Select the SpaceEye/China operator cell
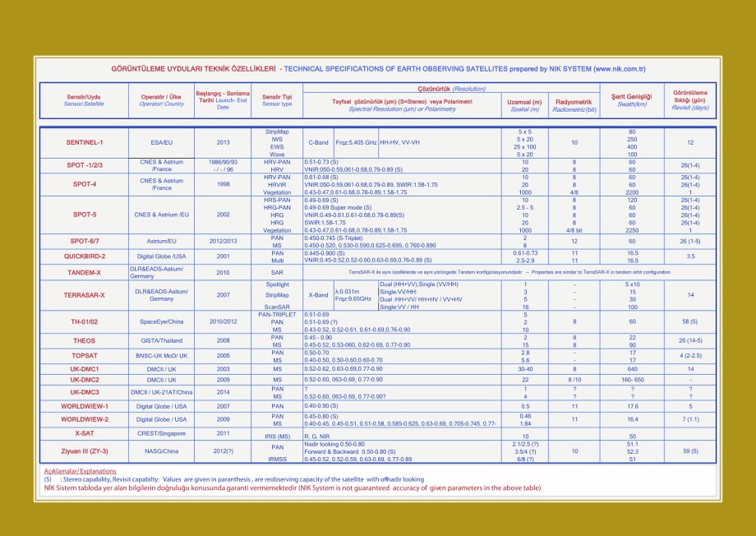756x536 pixels. 162,321
